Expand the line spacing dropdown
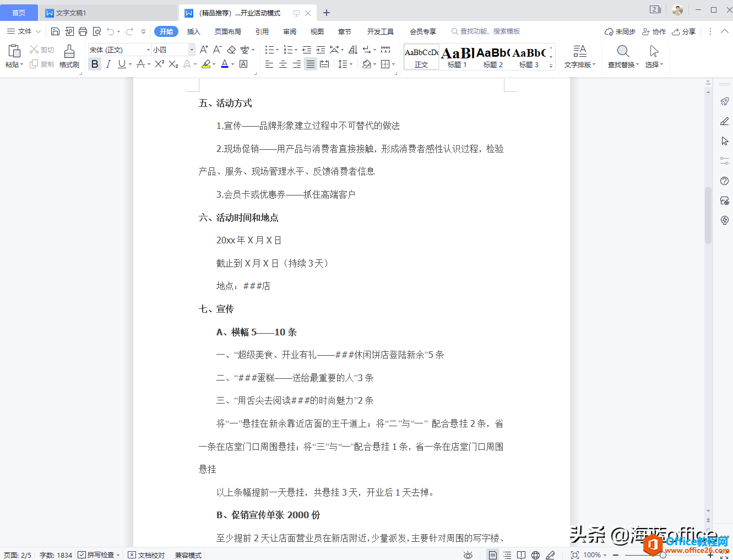Viewport: 733px width, 560px height. click(351, 64)
